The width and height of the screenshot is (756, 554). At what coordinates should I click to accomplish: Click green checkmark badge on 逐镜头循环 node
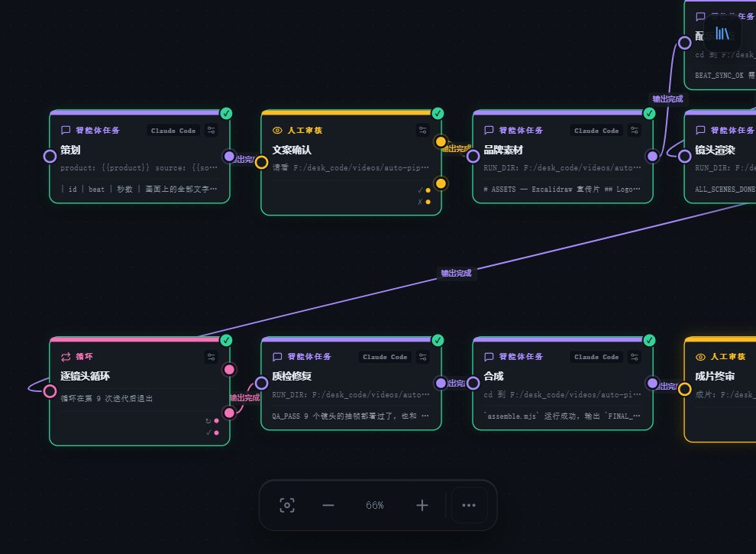click(x=226, y=340)
